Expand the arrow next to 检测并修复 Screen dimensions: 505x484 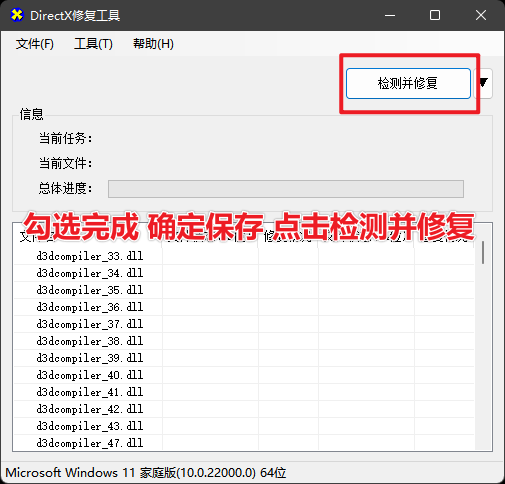tap(483, 83)
